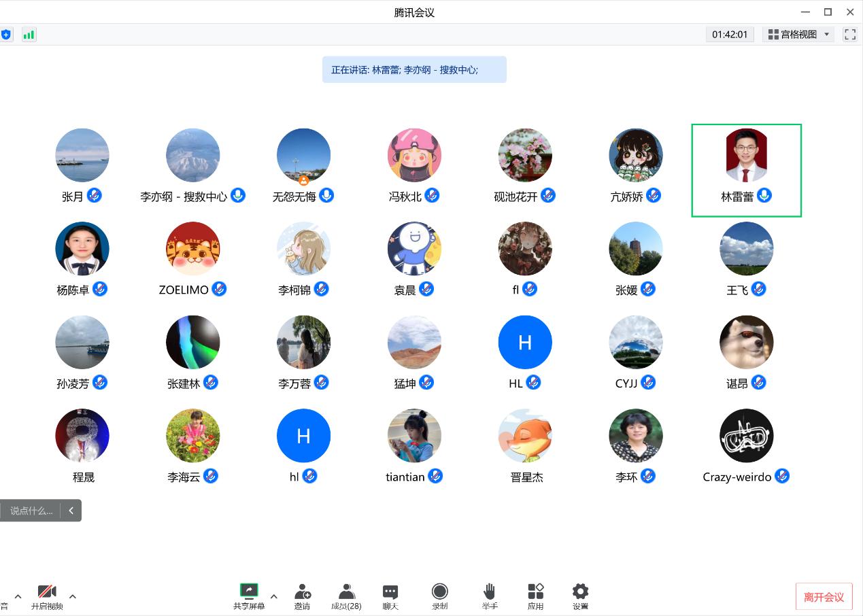Open the Members (成员) list icon
Screen dimensions: 863x616
tap(347, 591)
